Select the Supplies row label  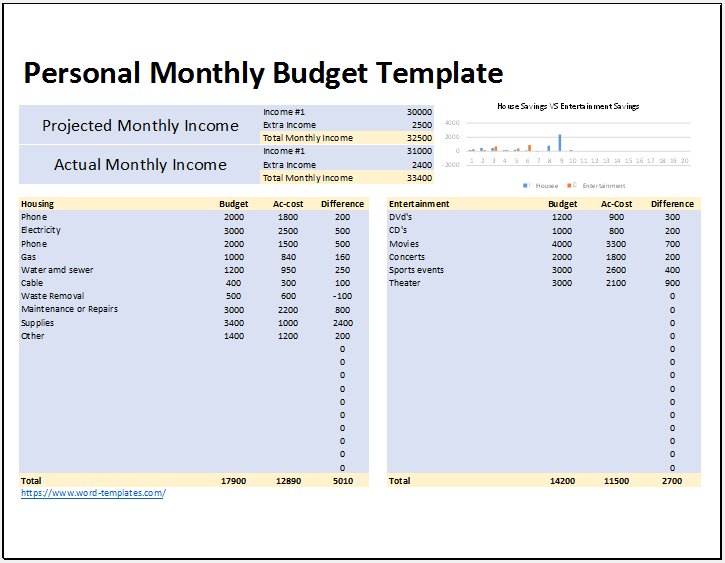pyautogui.click(x=38, y=323)
